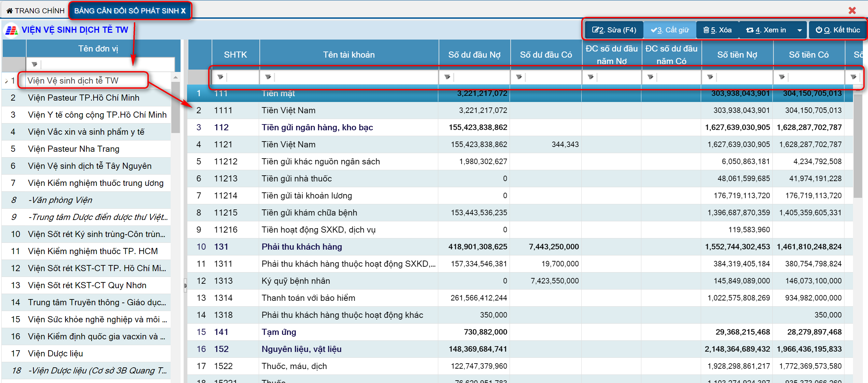The height and width of the screenshot is (383, 868).
Task: Switch to Trang chính tab
Action: pyautogui.click(x=35, y=11)
